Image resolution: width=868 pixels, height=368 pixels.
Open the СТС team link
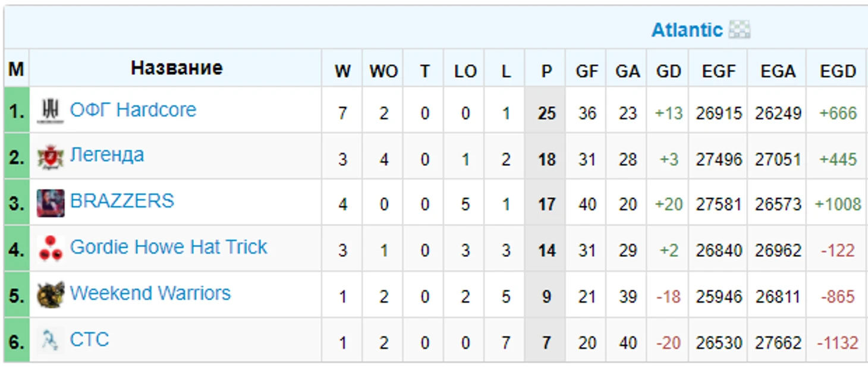coord(90,339)
